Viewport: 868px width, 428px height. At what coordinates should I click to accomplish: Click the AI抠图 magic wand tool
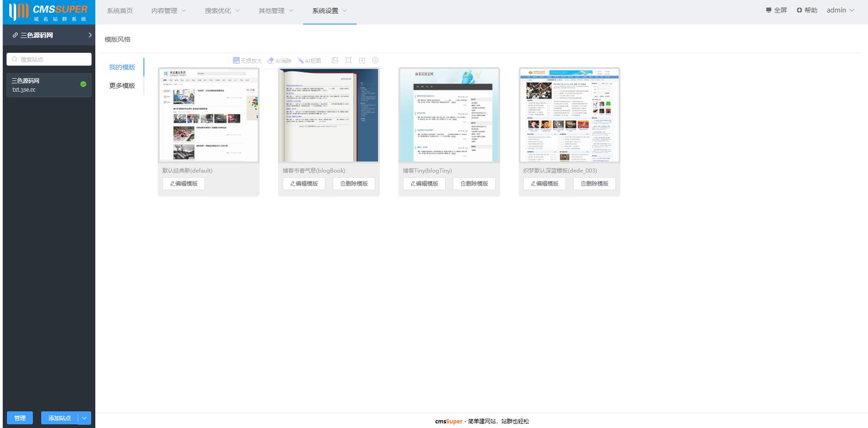point(309,61)
